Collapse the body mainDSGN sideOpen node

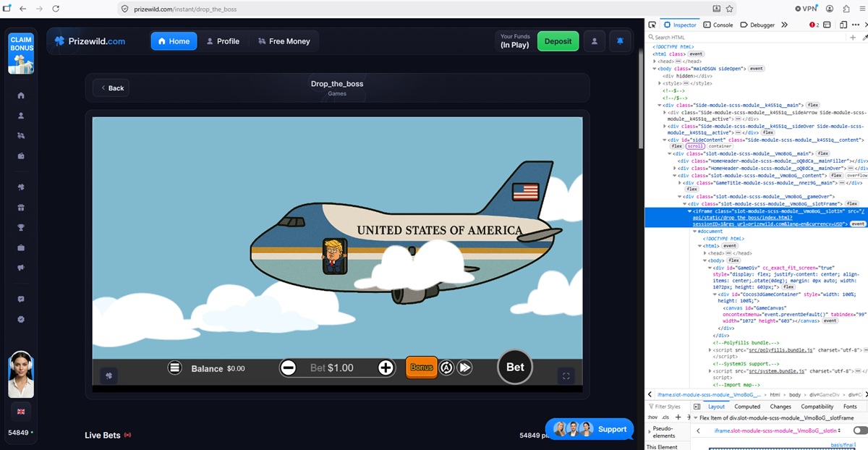pyautogui.click(x=655, y=69)
